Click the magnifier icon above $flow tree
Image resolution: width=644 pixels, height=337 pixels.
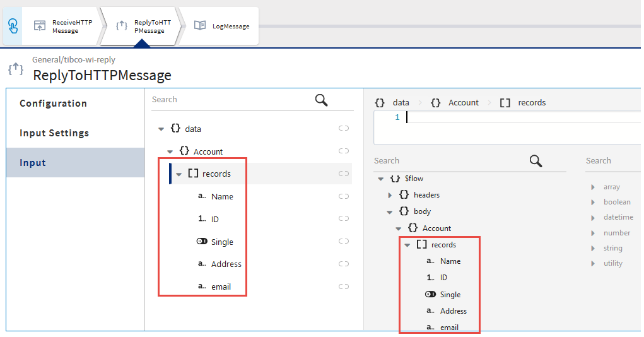tap(536, 161)
